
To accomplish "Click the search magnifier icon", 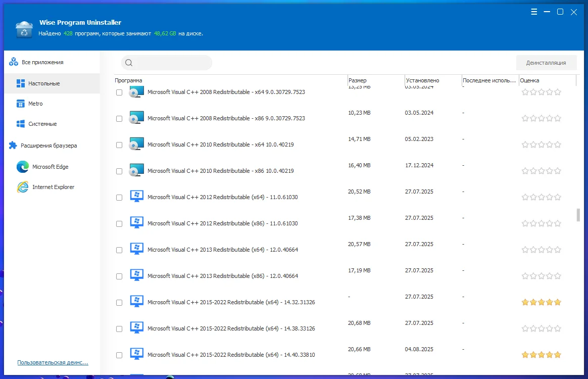I will [x=129, y=63].
